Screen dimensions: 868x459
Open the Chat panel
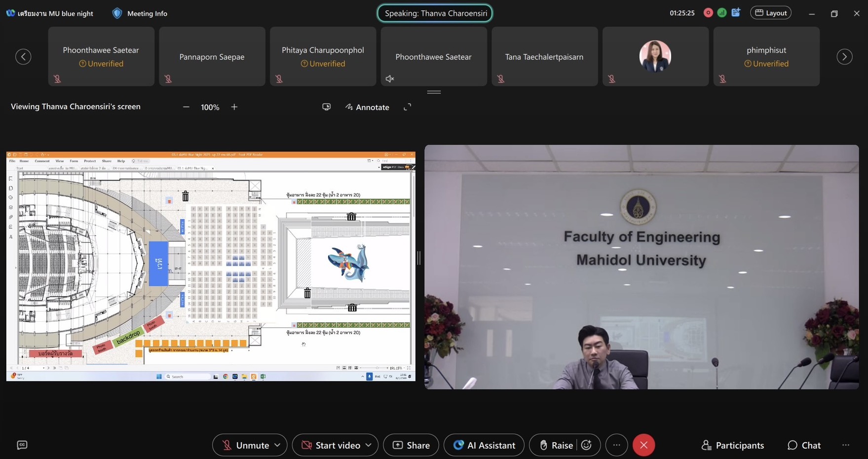[804, 445]
